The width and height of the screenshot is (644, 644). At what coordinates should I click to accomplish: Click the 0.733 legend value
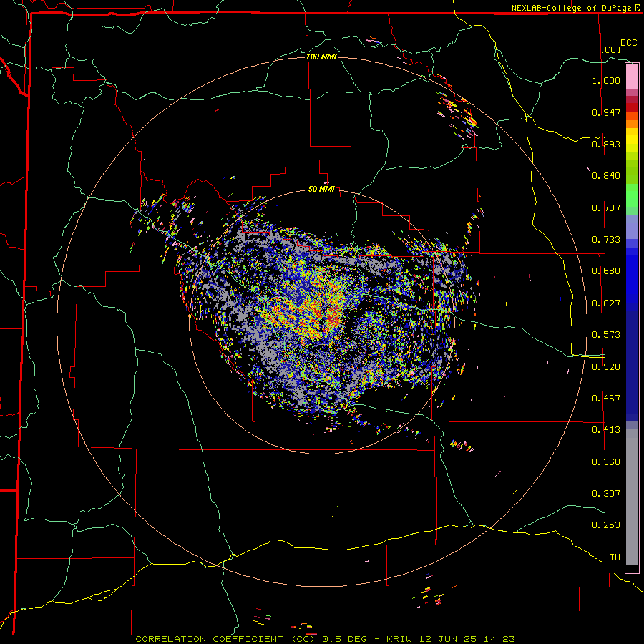[x=606, y=240]
